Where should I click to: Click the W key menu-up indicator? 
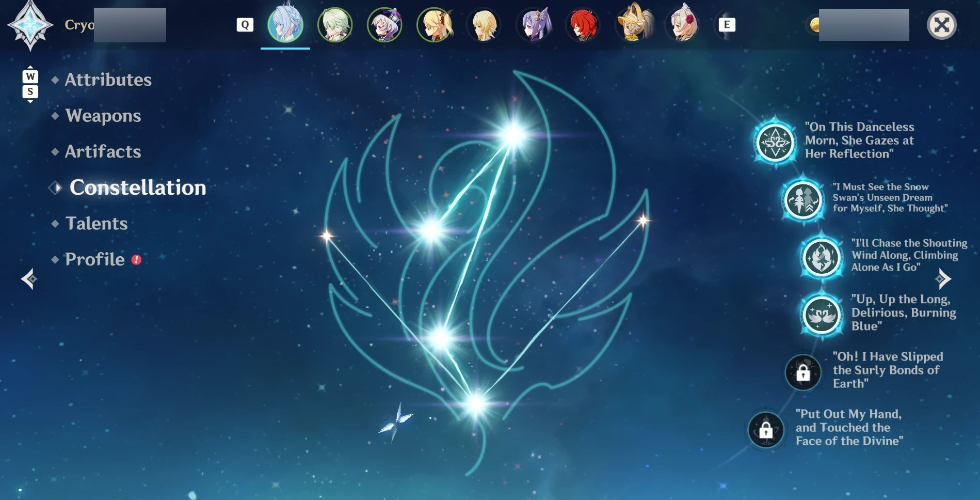pos(30,76)
